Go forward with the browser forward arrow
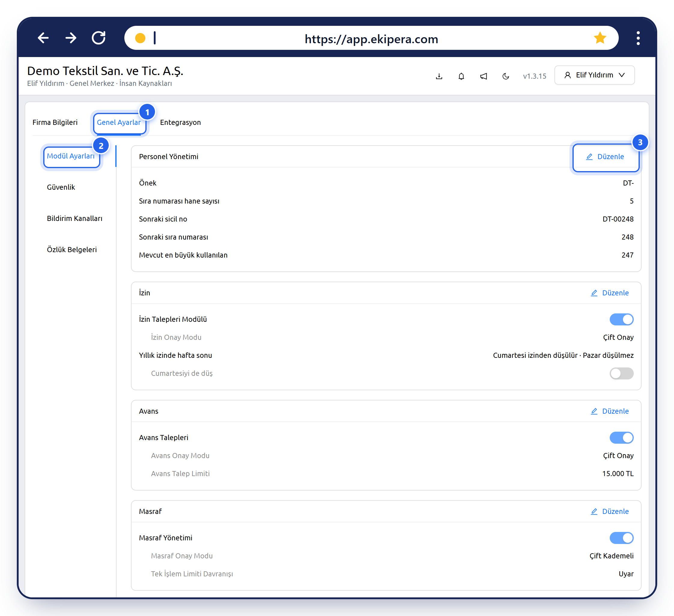The image size is (674, 616). point(71,38)
